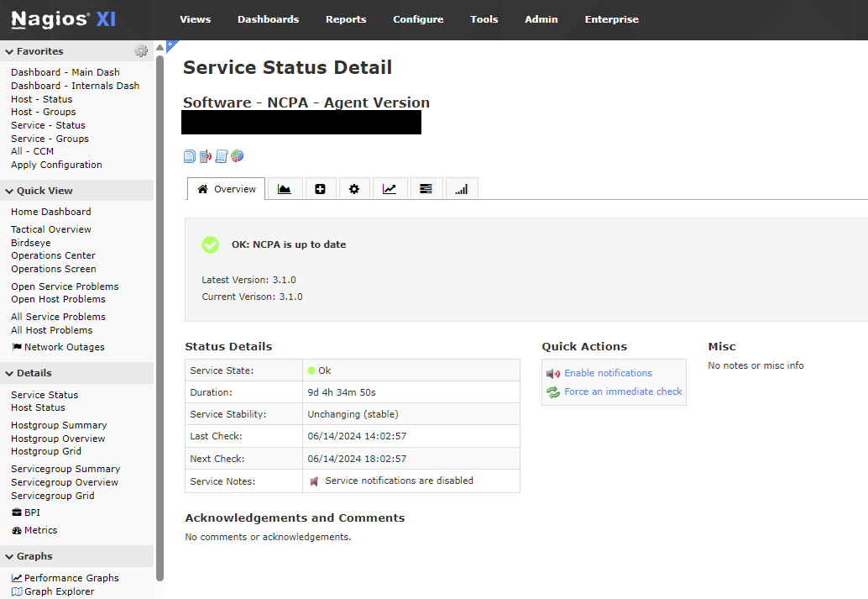Click the pie chart availability icon
The width and height of the screenshot is (868, 599).
tap(237, 156)
